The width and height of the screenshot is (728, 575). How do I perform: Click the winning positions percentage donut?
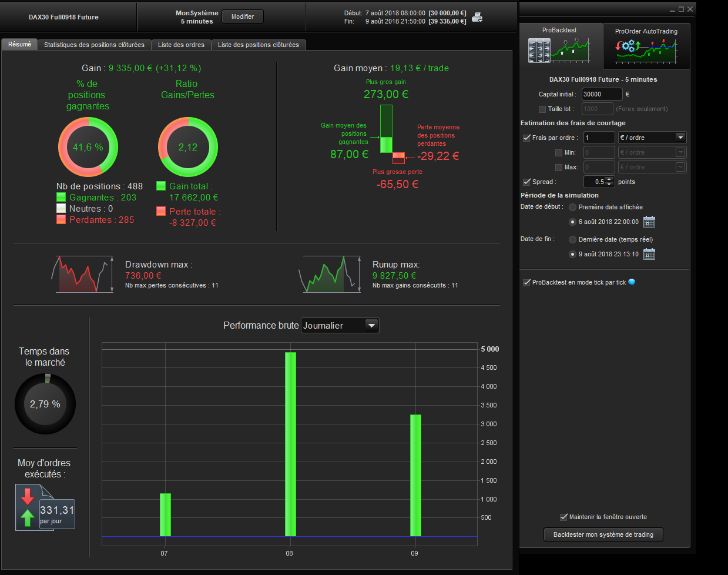pyautogui.click(x=88, y=147)
